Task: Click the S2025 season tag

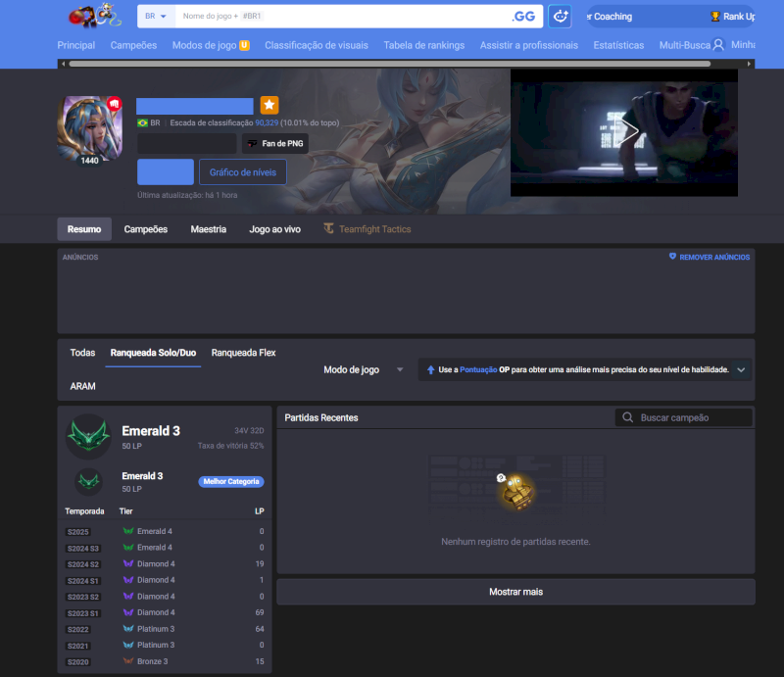Action: [78, 532]
